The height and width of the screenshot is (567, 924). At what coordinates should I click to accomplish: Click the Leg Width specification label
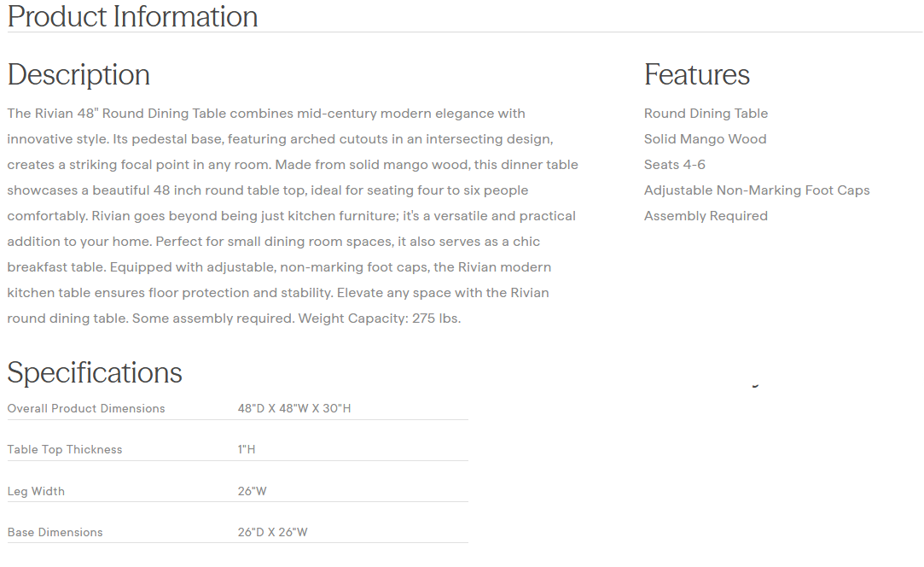point(36,492)
